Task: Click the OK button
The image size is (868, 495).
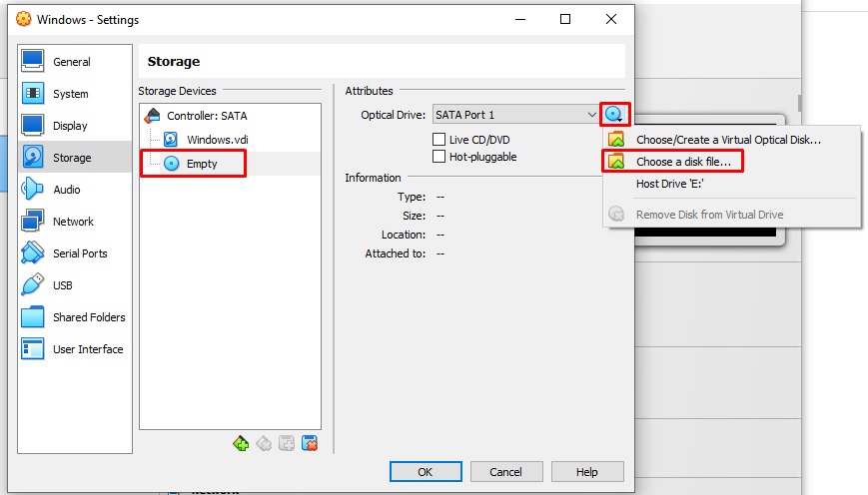Action: (x=426, y=472)
